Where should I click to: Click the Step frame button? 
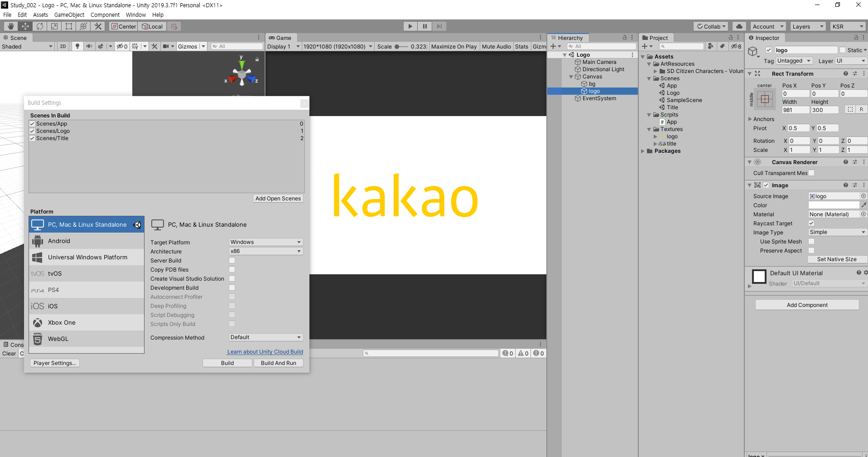[x=439, y=26]
